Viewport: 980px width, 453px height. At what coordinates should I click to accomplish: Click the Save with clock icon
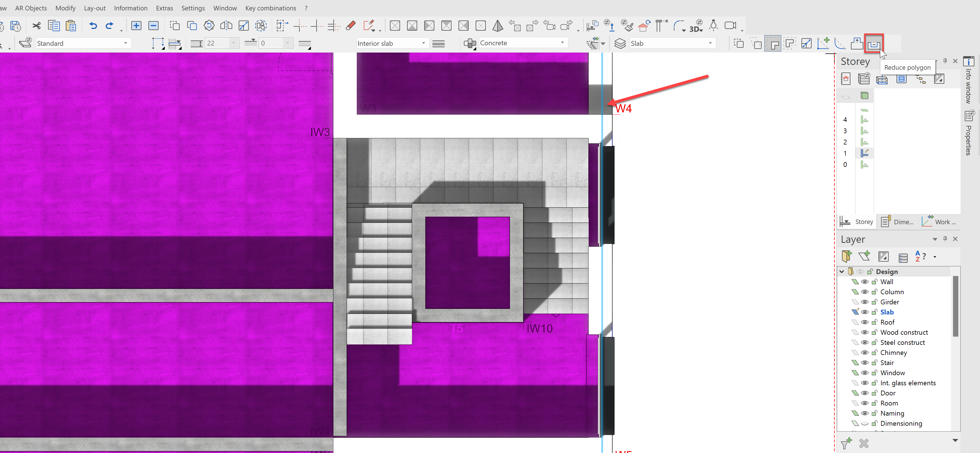(x=15, y=26)
